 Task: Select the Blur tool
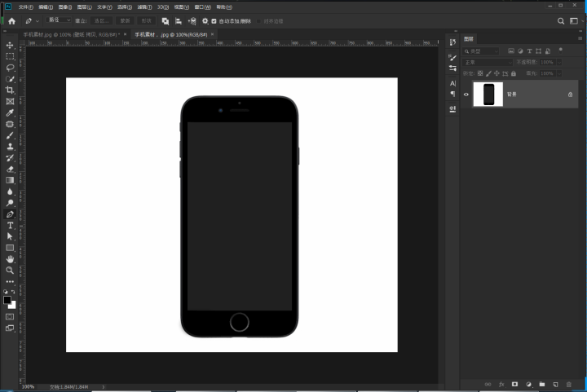pos(10,192)
